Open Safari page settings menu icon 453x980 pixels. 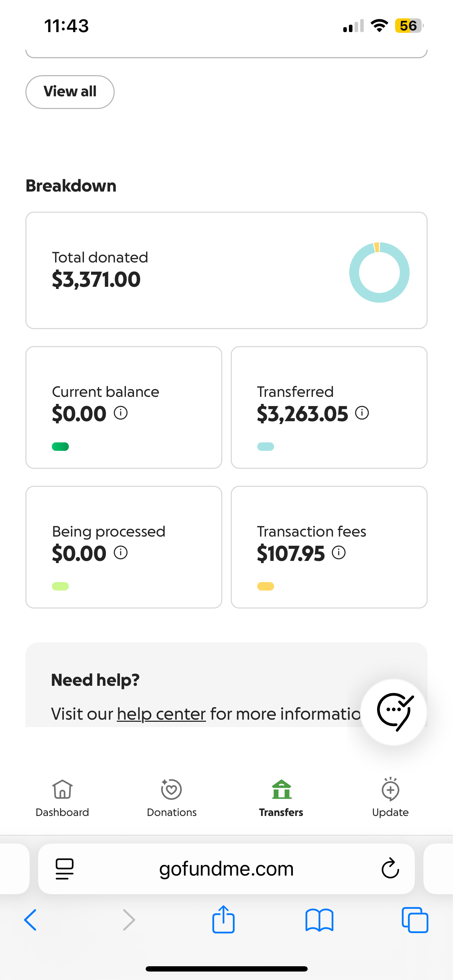coord(65,869)
